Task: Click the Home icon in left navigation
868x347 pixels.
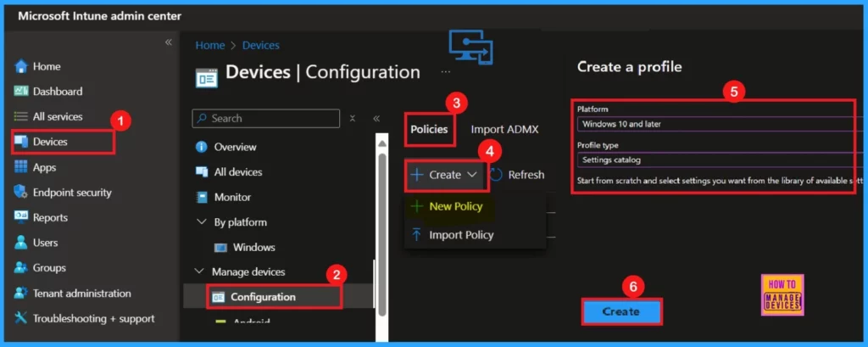Action: tap(21, 66)
